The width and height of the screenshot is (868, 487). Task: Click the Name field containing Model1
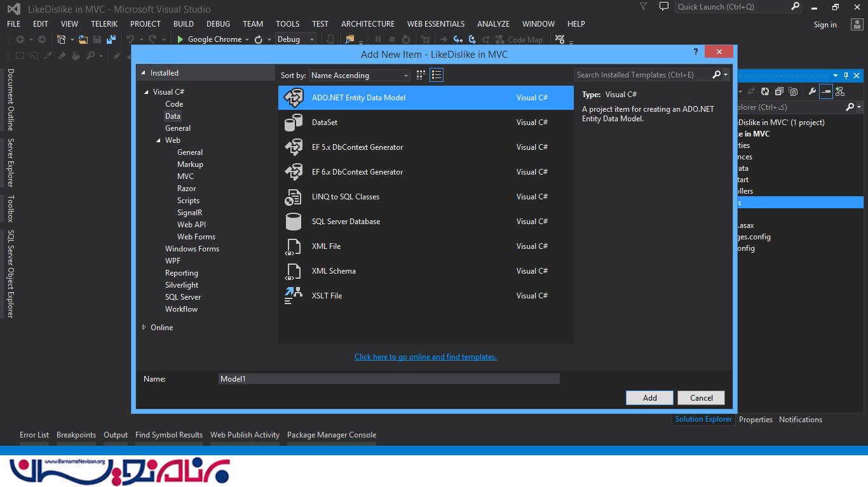[389, 379]
